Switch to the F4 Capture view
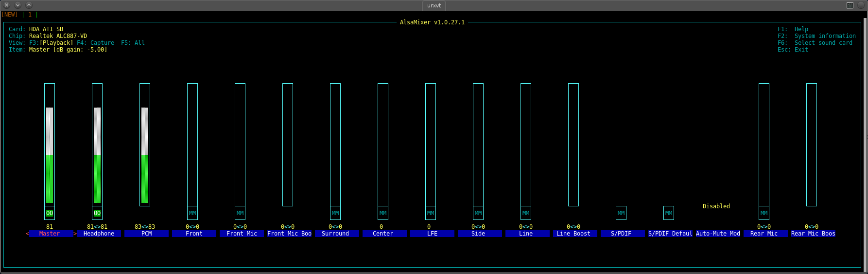 pyautogui.click(x=96, y=43)
